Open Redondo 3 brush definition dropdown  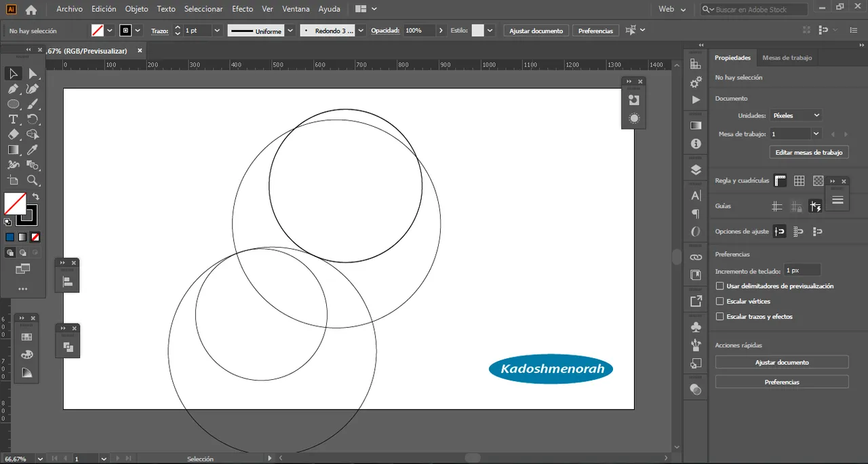tap(361, 31)
